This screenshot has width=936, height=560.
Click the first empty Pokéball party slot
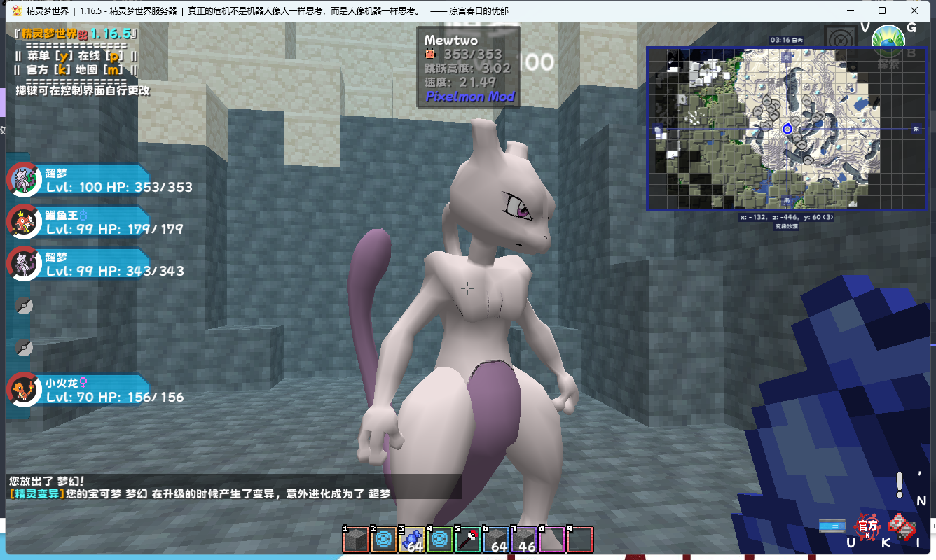click(x=25, y=306)
